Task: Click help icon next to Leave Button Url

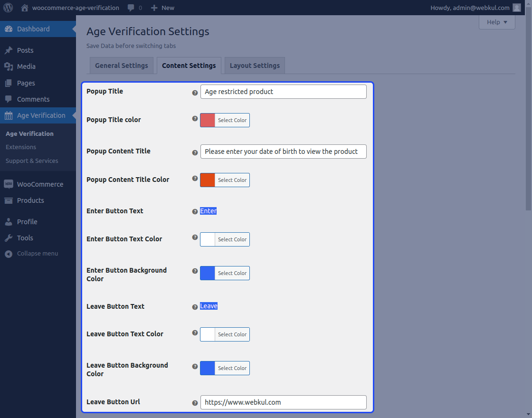Action: point(195,403)
